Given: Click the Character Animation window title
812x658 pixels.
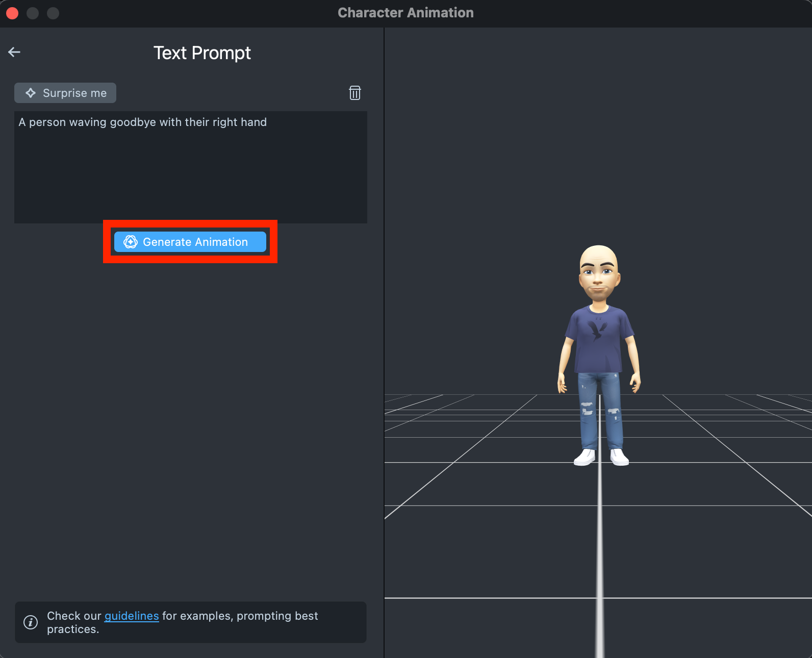Looking at the screenshot, I should click(405, 13).
